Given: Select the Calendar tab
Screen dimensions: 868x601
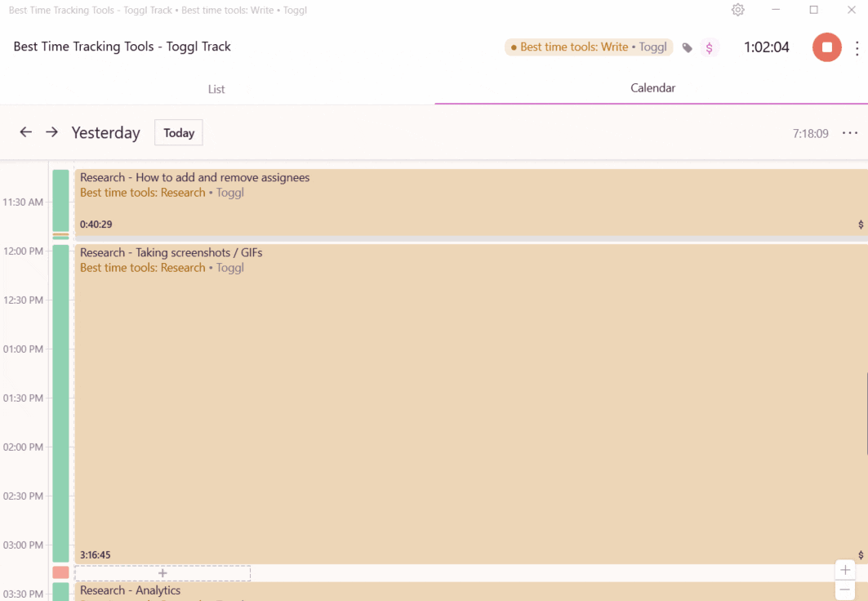Looking at the screenshot, I should point(652,88).
